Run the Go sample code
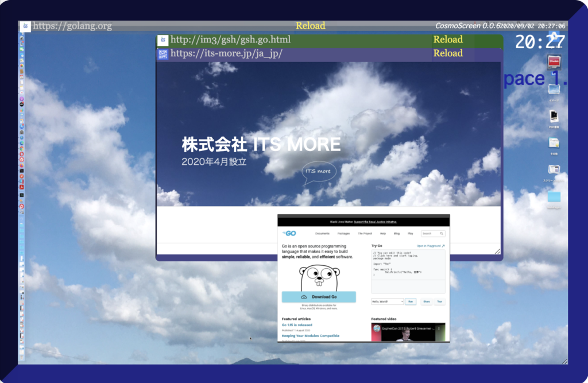The width and height of the screenshot is (588, 383). 411,301
